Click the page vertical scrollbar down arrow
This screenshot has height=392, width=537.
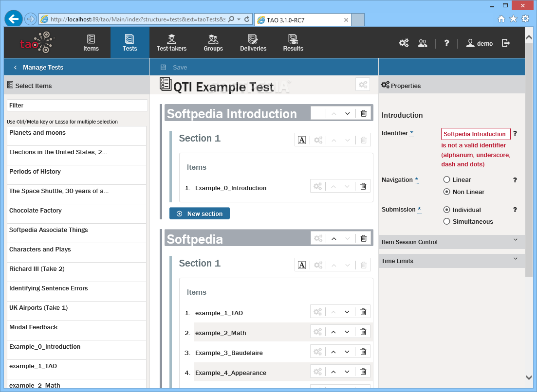coord(529,377)
